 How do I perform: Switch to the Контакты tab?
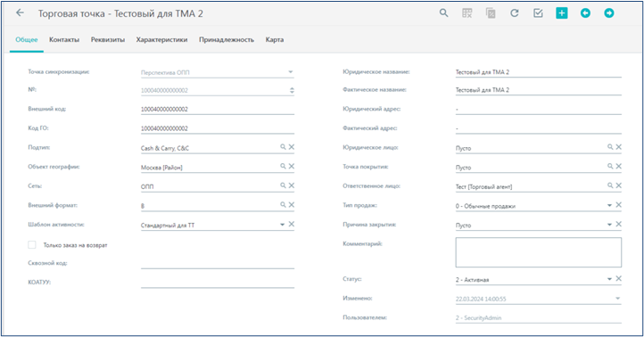click(x=64, y=40)
